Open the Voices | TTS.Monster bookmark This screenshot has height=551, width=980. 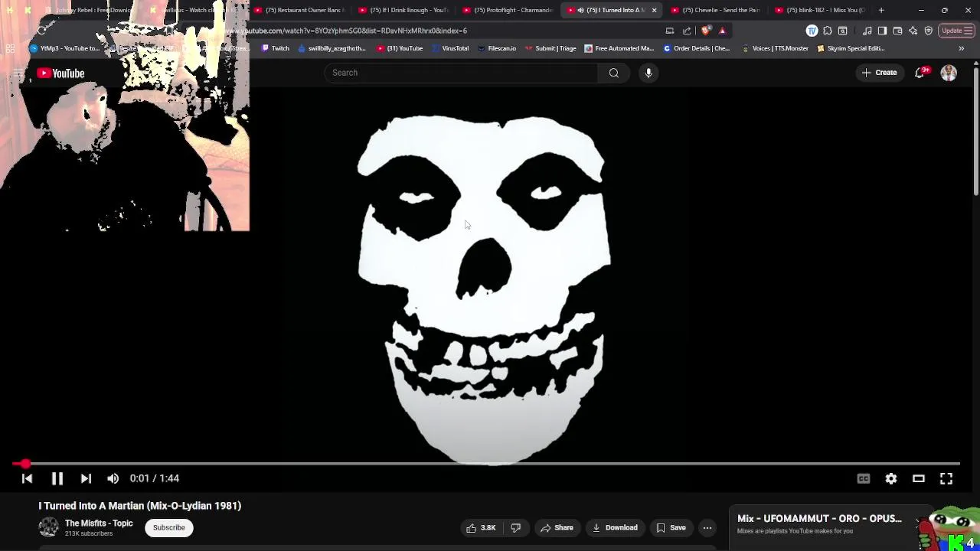775,48
